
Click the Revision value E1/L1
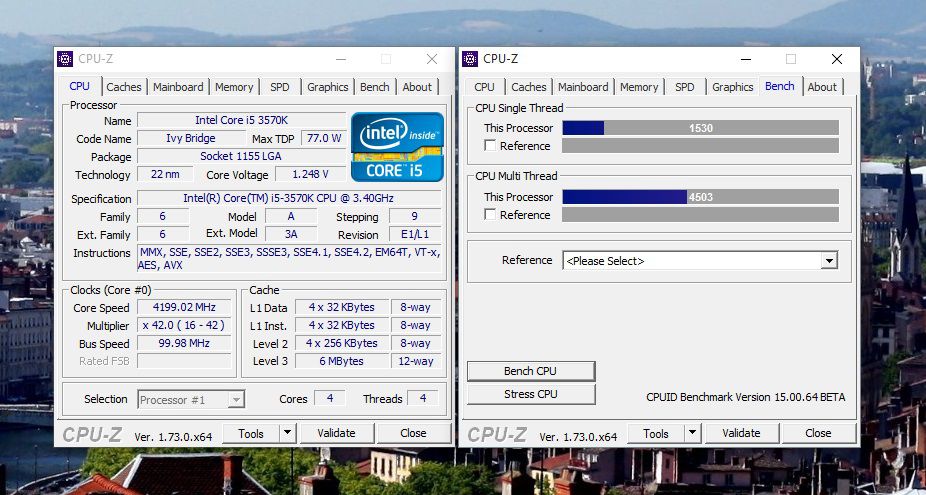tap(415, 235)
